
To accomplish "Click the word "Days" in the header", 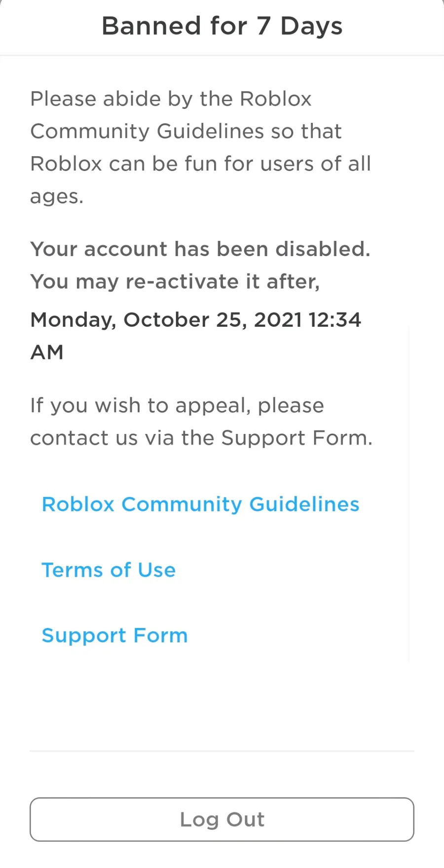I will coord(311,26).
